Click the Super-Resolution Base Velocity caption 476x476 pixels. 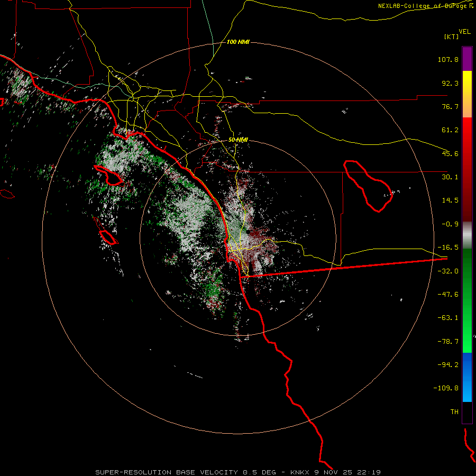238,472
